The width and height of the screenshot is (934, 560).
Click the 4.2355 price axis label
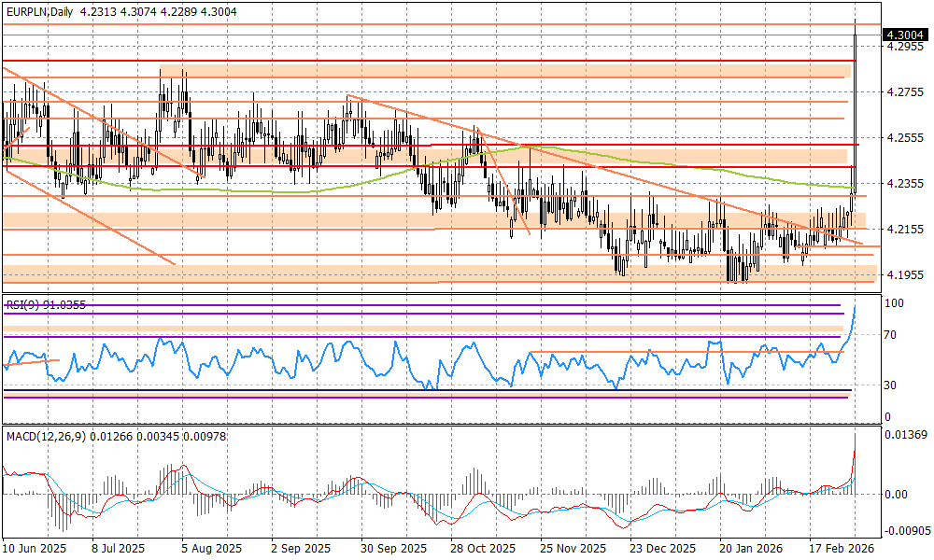[904, 184]
